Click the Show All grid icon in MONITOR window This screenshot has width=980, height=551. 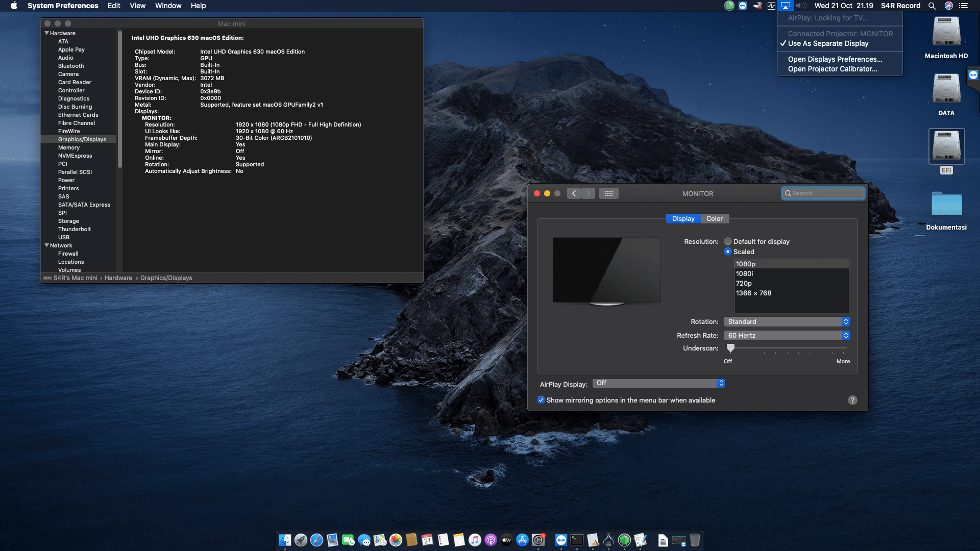(x=609, y=193)
